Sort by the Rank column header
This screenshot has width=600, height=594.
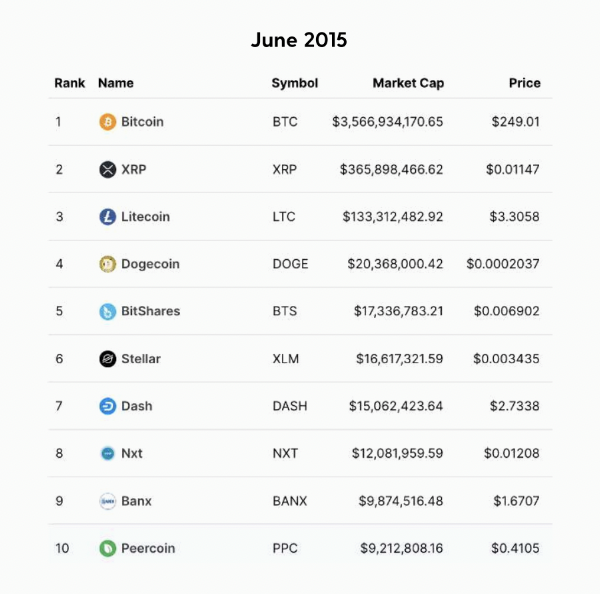click(x=70, y=83)
